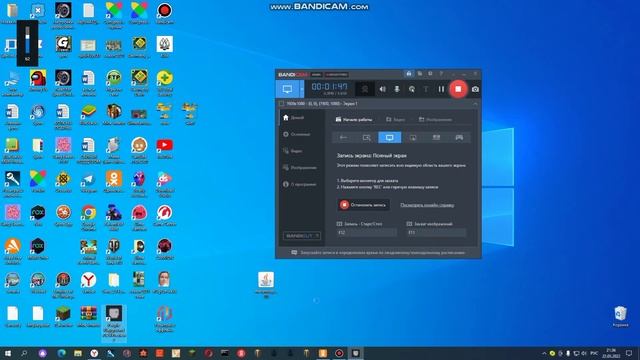Viewport: 640px width, 360px height.
Task: Open Microsoft Edge from the taskbar
Action: [62, 353]
